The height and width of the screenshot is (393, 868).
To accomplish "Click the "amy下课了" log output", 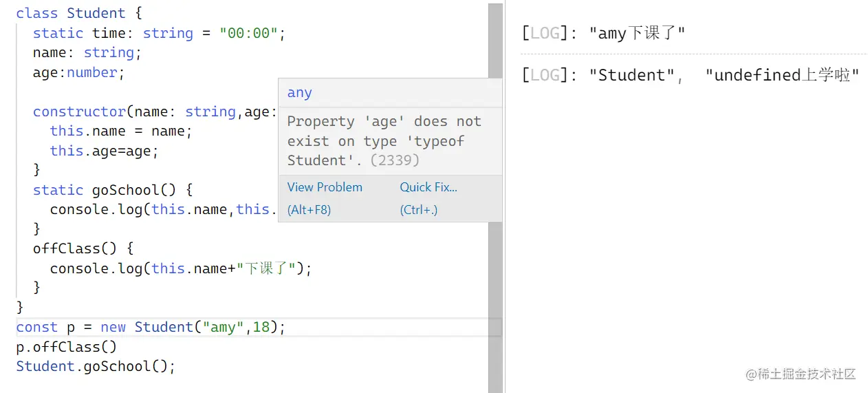I will click(x=637, y=33).
